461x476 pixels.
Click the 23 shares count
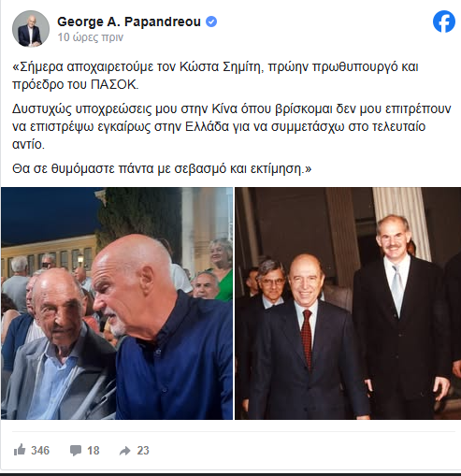coord(143,451)
